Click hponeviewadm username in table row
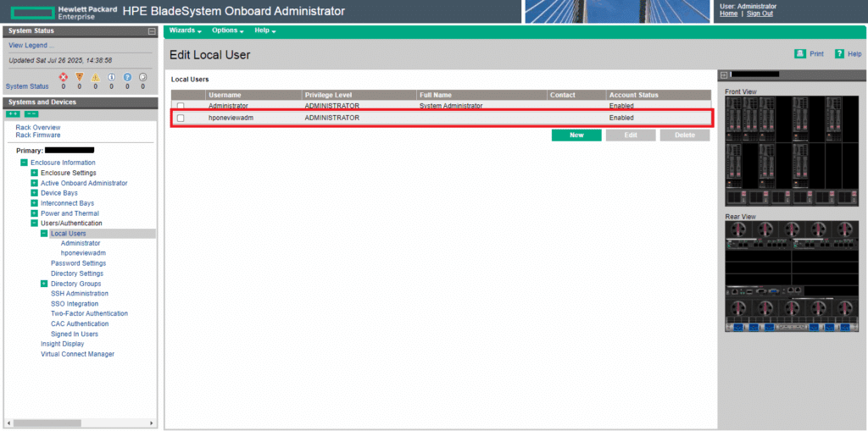The width and height of the screenshot is (868, 431). [x=231, y=118]
